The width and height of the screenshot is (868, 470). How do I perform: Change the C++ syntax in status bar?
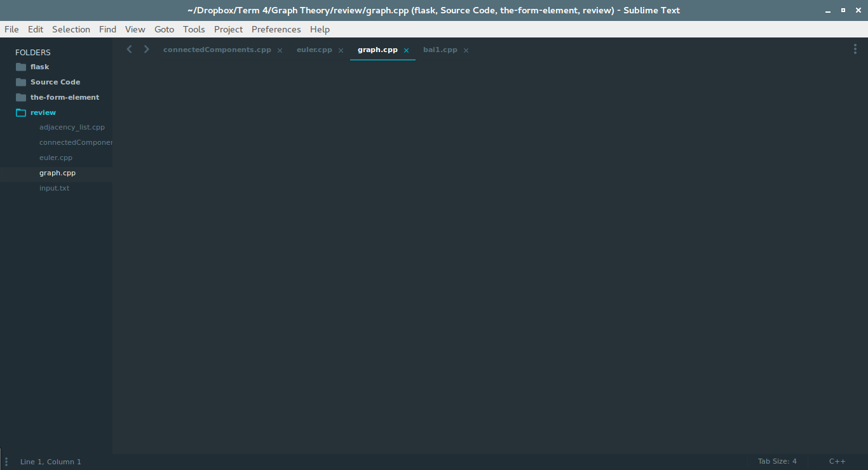click(837, 461)
